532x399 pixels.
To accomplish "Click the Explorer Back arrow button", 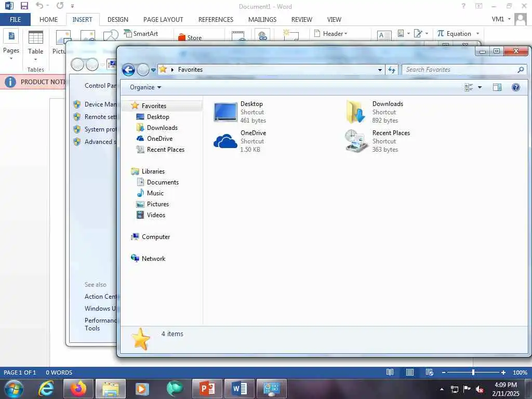I will (x=128, y=70).
